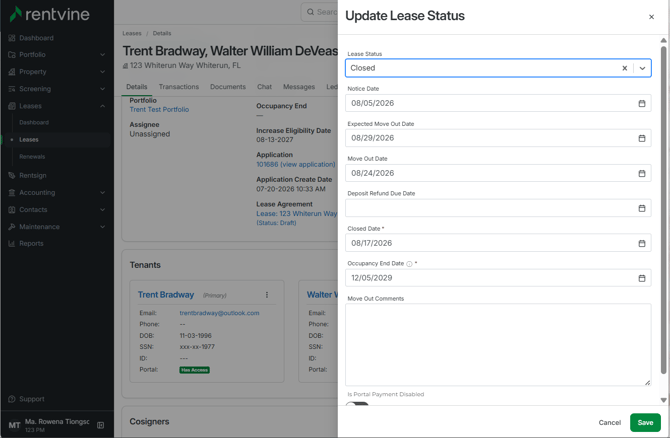Open calendar picker for Move Out Date
The image size is (670, 438).
coord(641,173)
